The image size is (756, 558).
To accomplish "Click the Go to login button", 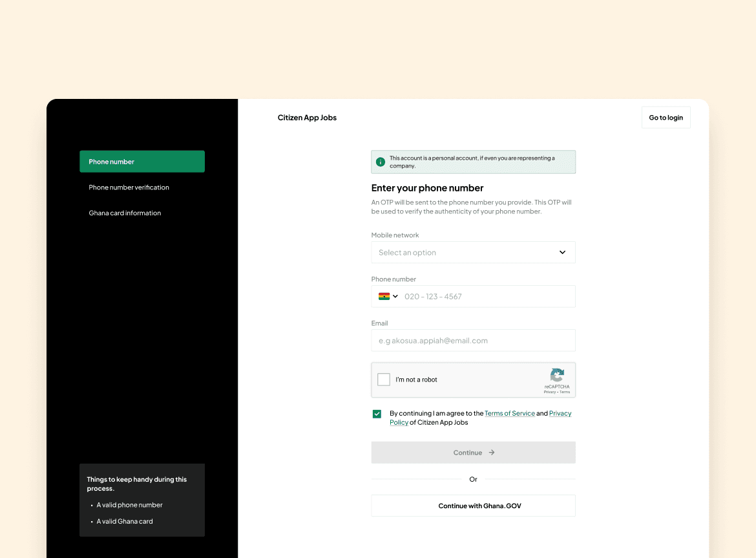I will [x=666, y=117].
